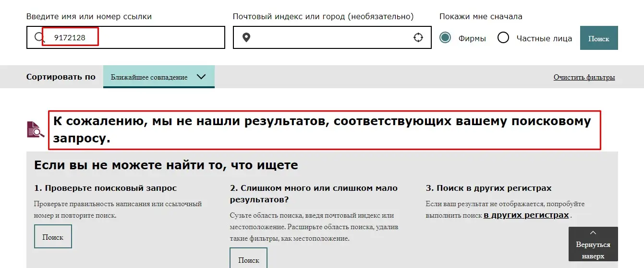Viewport: 644px width, 268px height.
Task: Click the magnifier icon in name field
Action: coord(39,37)
